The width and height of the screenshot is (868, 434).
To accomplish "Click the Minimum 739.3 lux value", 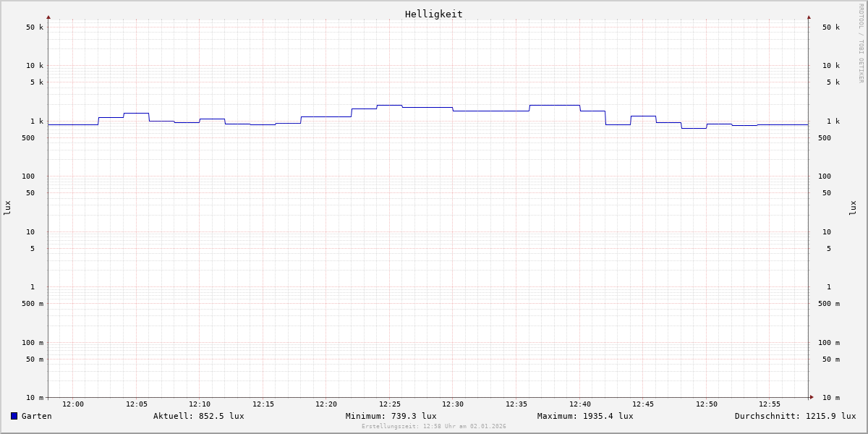I will coord(391,416).
